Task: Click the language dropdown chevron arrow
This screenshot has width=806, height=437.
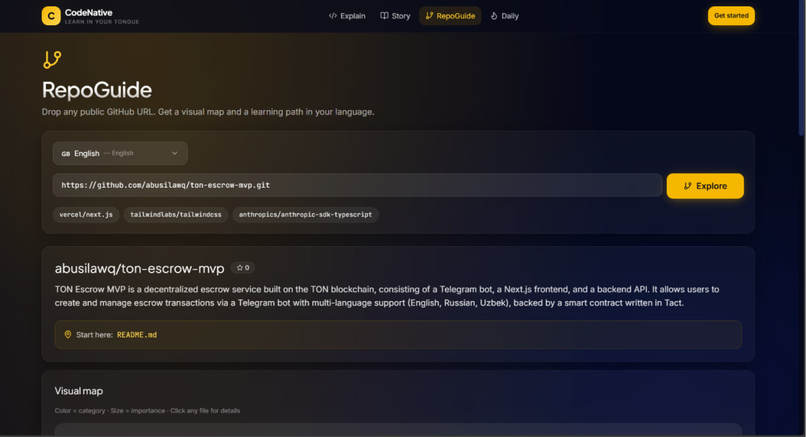Action: point(175,153)
